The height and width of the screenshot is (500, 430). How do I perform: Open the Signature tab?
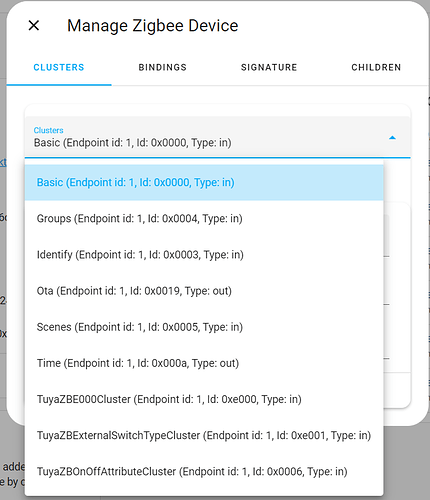269,67
